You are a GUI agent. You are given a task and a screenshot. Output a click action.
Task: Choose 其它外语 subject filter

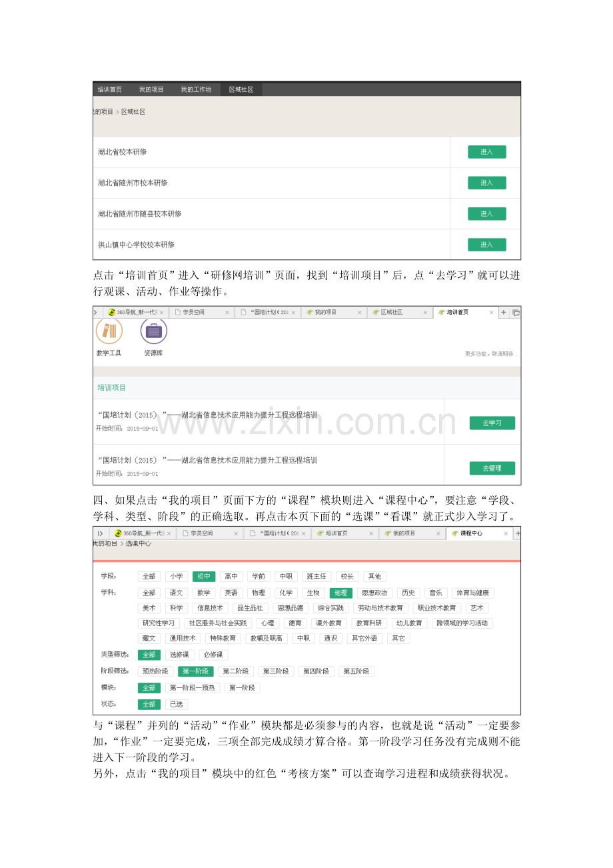(364, 639)
